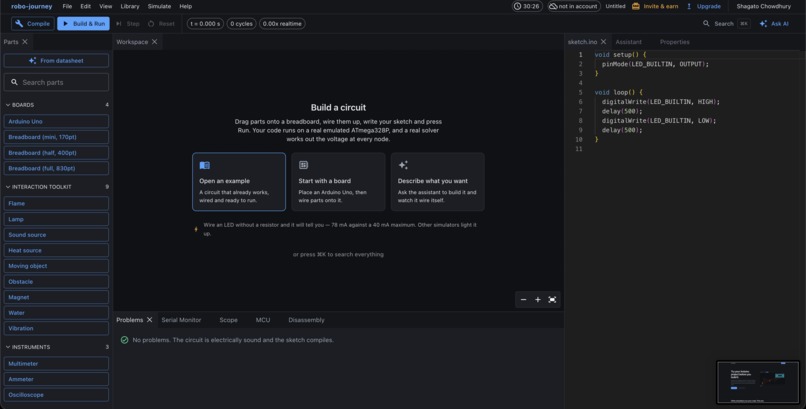Click the Reset simulation control
This screenshot has height=409, width=806.
(161, 24)
